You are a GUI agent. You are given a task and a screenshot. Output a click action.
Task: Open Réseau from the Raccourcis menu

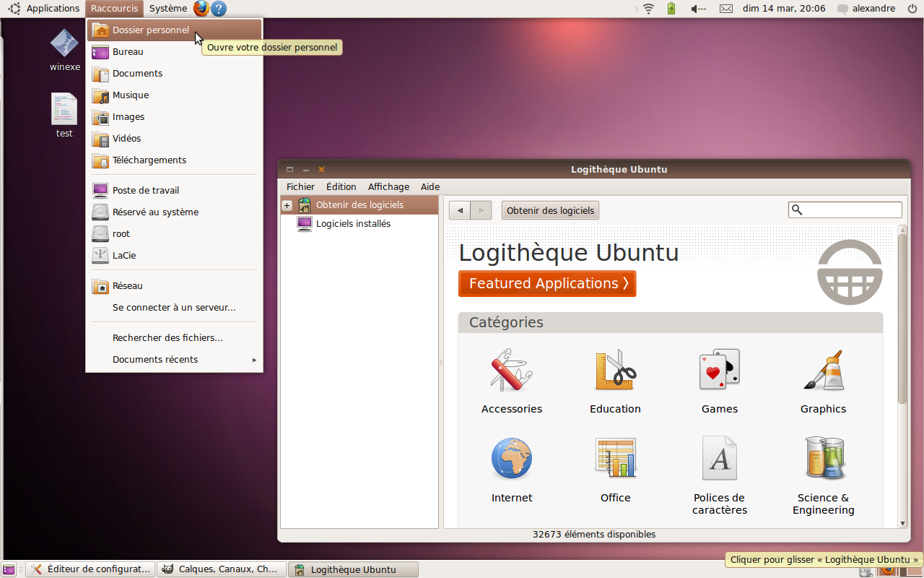tap(174, 286)
